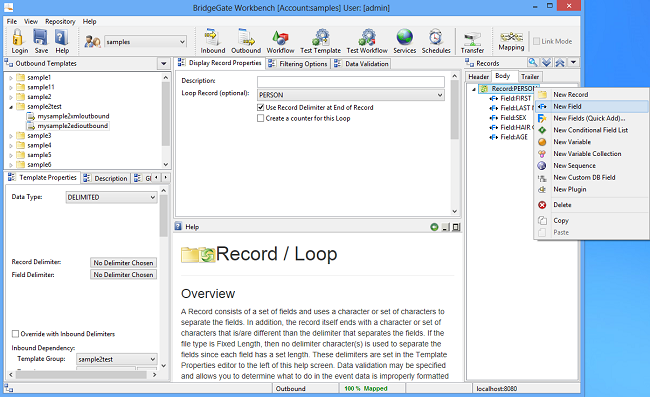The width and height of the screenshot is (650, 397).
Task: Toggle Use Record Delimiter at End of Record
Action: click(x=261, y=107)
